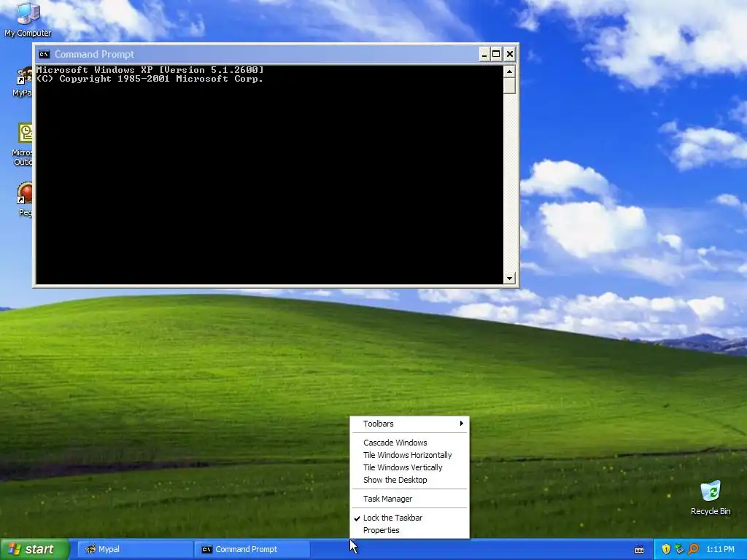Click the Command Prompt scroll down arrow
747x560 pixels.
coord(509,278)
